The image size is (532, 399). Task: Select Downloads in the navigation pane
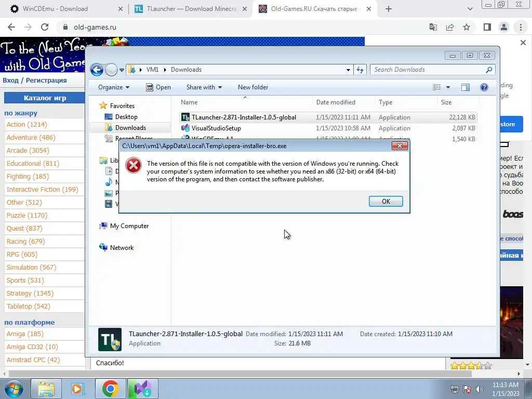[130, 128]
